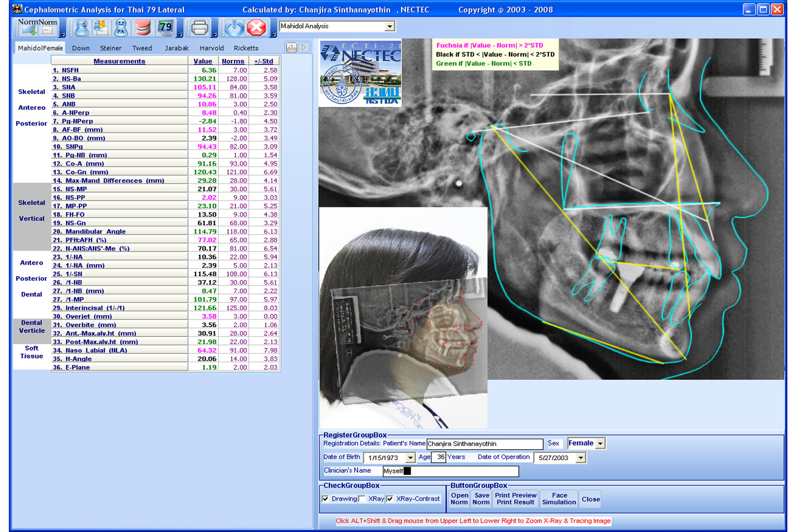The image size is (798, 532).
Task: Select the '25. 1/-SN' measurement row
Action: (x=165, y=274)
